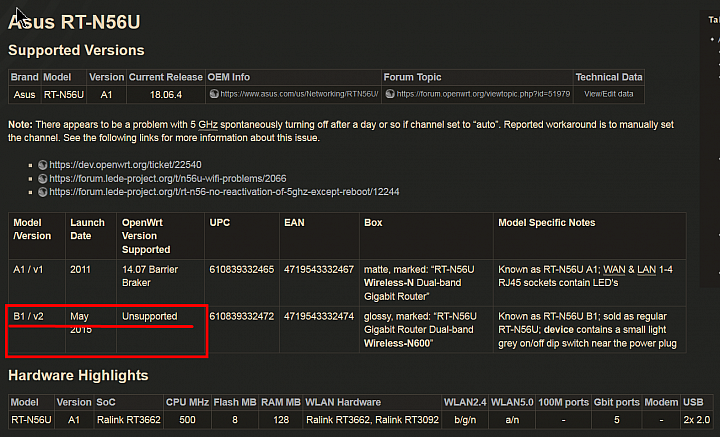720x437 pixels.
Task: Click current release cell 18.06.4
Action: 166,95
